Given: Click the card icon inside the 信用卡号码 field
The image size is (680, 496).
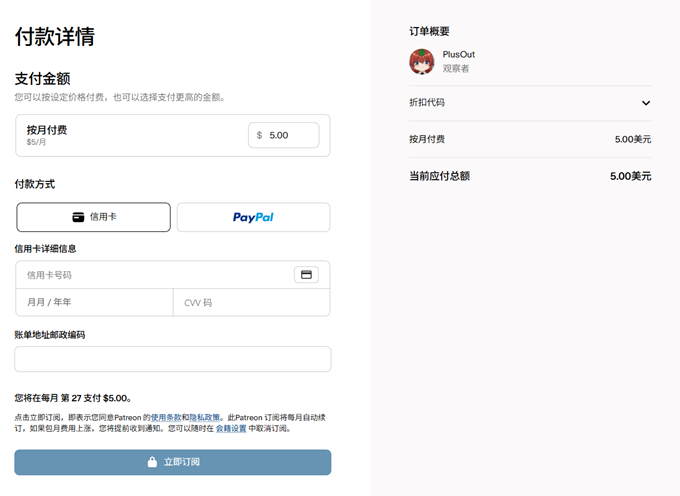Looking at the screenshot, I should point(306,275).
